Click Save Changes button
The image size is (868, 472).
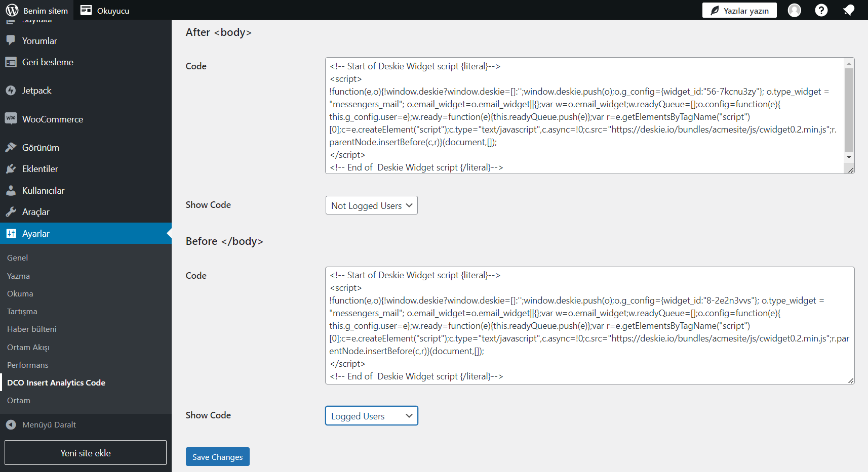pyautogui.click(x=218, y=457)
